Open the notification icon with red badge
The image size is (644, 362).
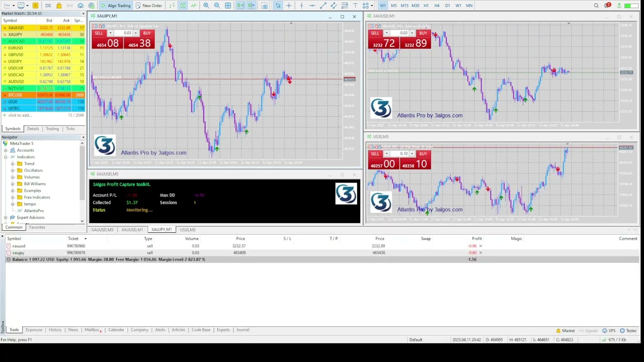tap(607, 5)
